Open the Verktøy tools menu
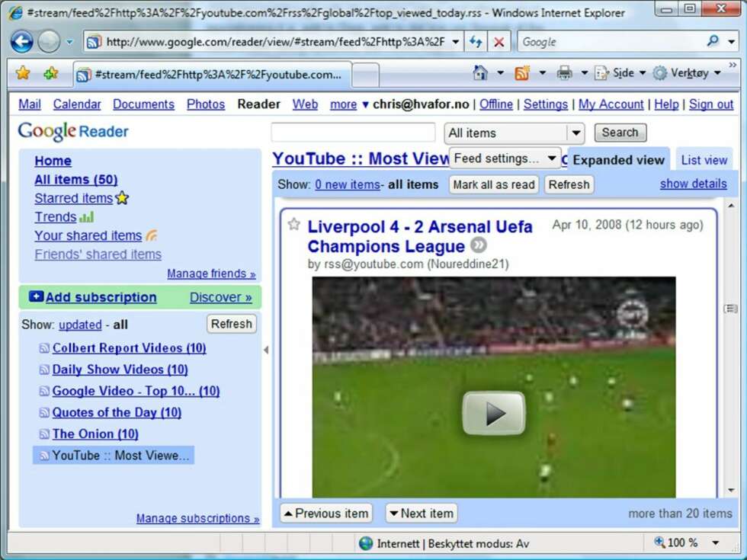This screenshot has width=747, height=560. 687,73
